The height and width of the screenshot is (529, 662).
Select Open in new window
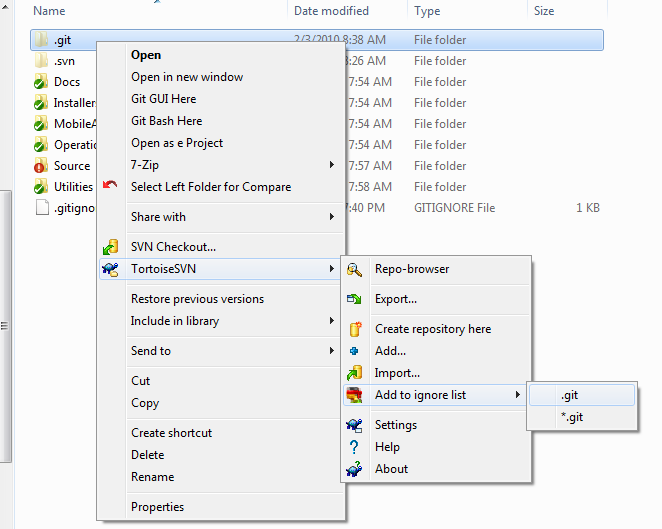click(x=221, y=77)
